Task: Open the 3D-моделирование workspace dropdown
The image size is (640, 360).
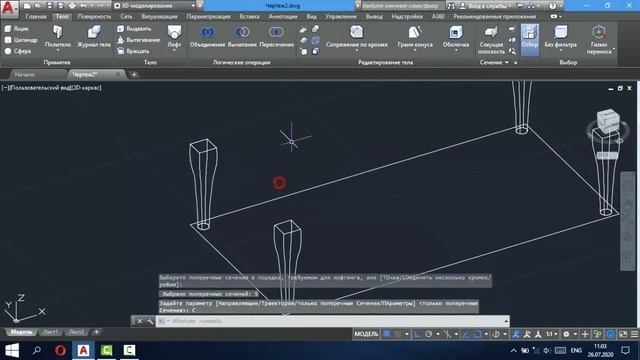Action: point(154,6)
